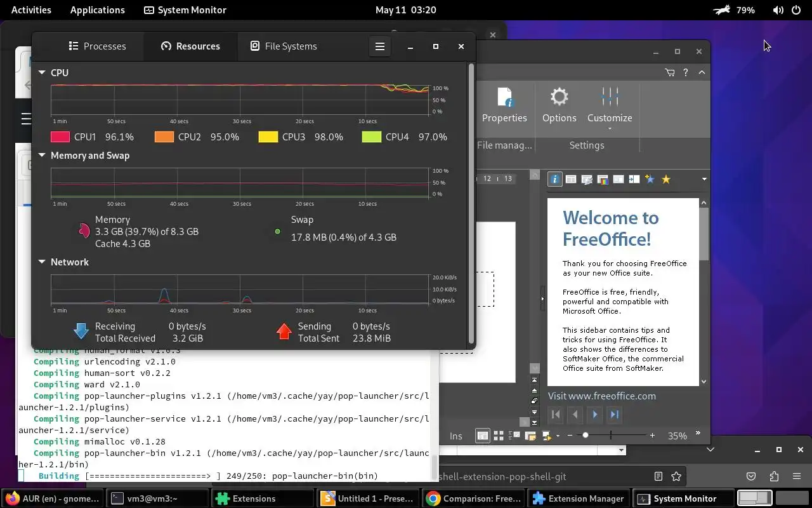The height and width of the screenshot is (508, 812).
Task: Open Customize dropdown in FreeOffice ribbon
Action: [x=610, y=108]
